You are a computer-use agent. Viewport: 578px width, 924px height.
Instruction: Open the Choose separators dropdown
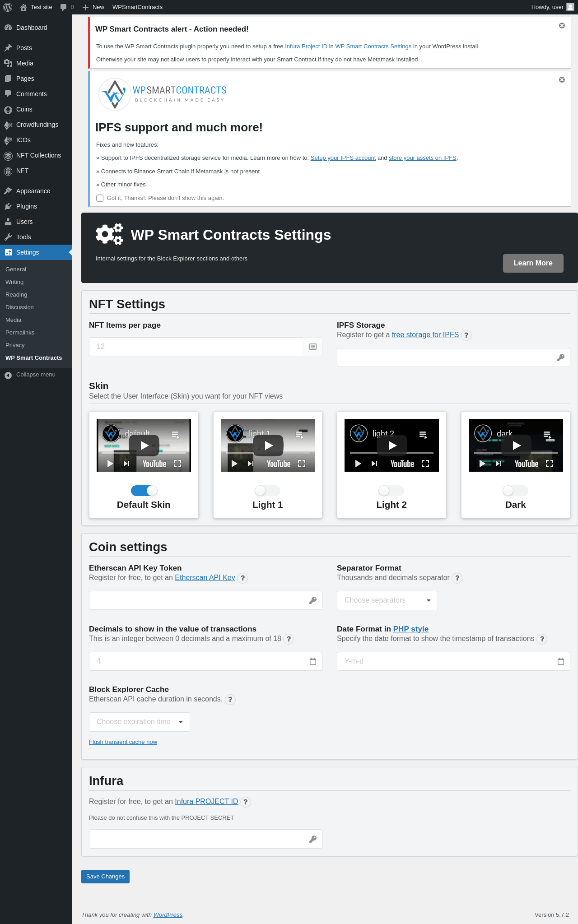point(387,600)
